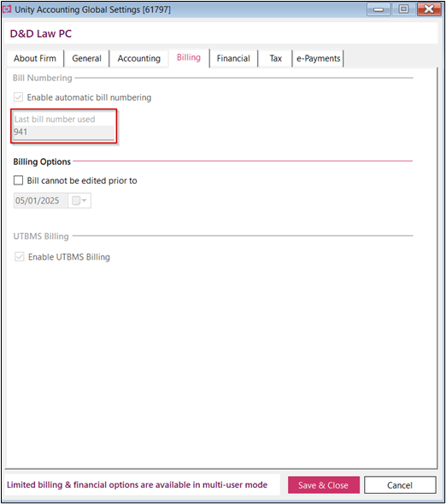Image resolution: width=446 pixels, height=504 pixels.
Task: Click the Last bill number used field
Action: click(64, 132)
